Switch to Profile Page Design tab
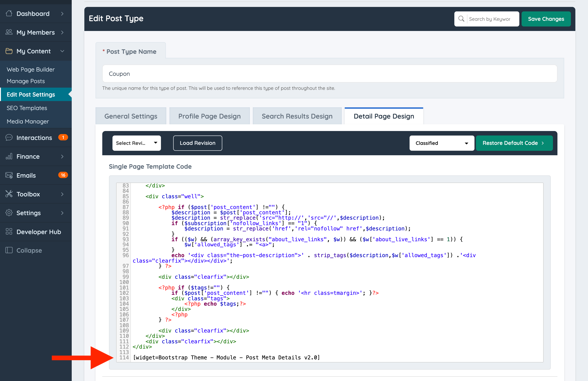 [209, 116]
